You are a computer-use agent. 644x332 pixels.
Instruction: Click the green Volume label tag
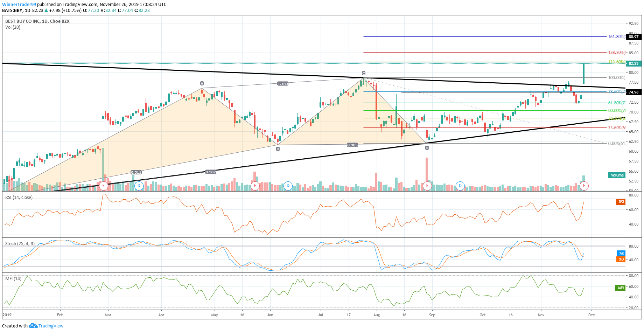coord(617,175)
